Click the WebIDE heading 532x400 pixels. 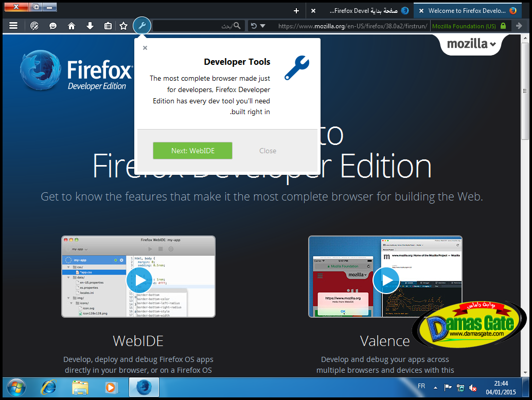[x=138, y=341]
